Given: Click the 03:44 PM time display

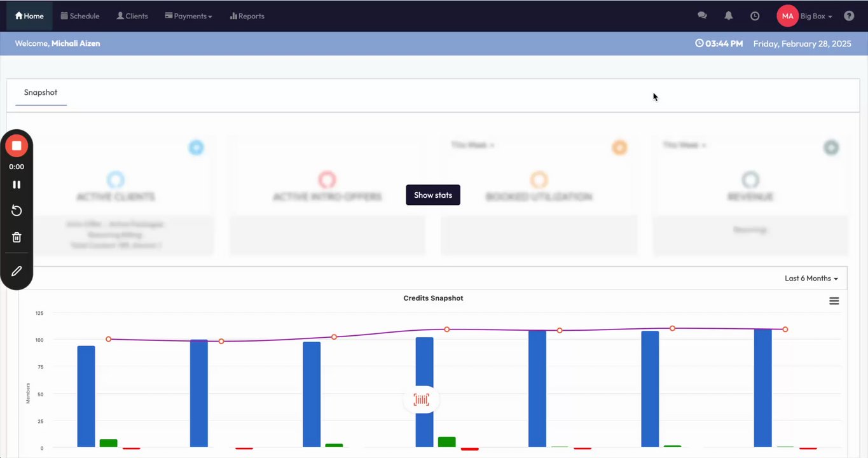Looking at the screenshot, I should tap(719, 44).
